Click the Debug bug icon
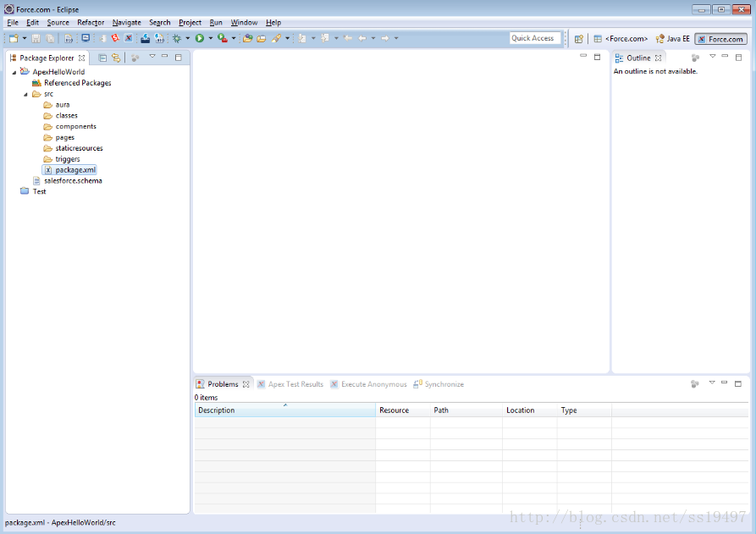The height and width of the screenshot is (534, 756). click(x=177, y=38)
